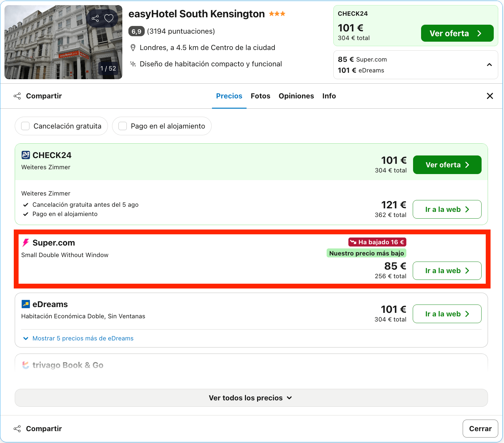The width and height of the screenshot is (504, 443).
Task: Click (3194 puntuaciones) text
Action: click(181, 31)
